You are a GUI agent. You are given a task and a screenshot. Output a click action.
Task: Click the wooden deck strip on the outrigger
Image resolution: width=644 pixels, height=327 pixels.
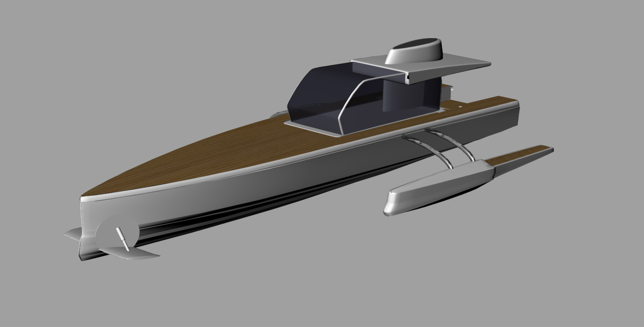[x=517, y=155]
